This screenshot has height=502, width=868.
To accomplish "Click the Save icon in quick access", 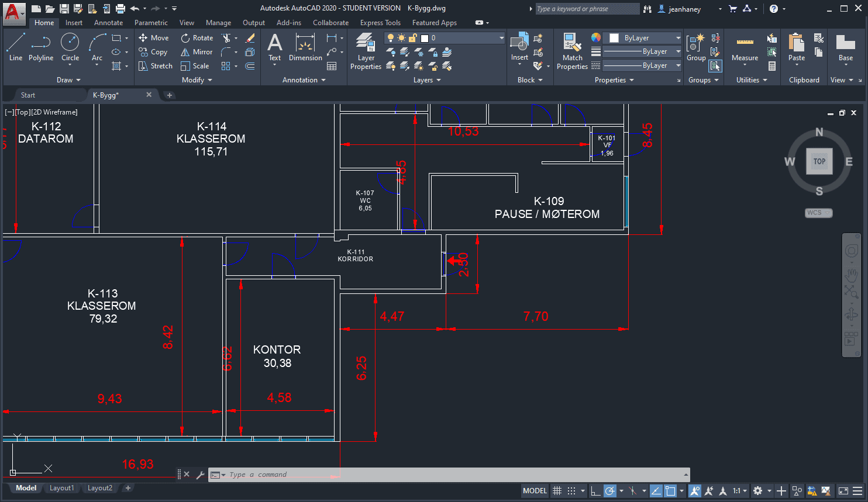I will click(64, 9).
